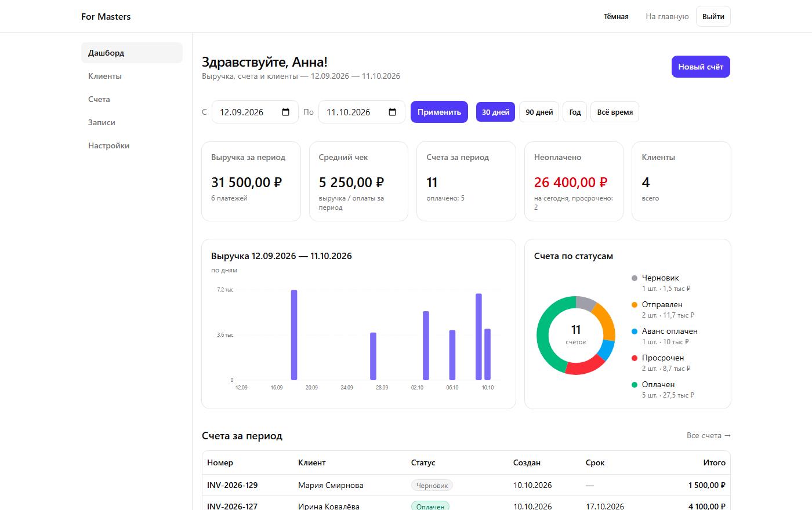The width and height of the screenshot is (812, 510).
Task: Follow the На главную link
Action: pos(667,16)
